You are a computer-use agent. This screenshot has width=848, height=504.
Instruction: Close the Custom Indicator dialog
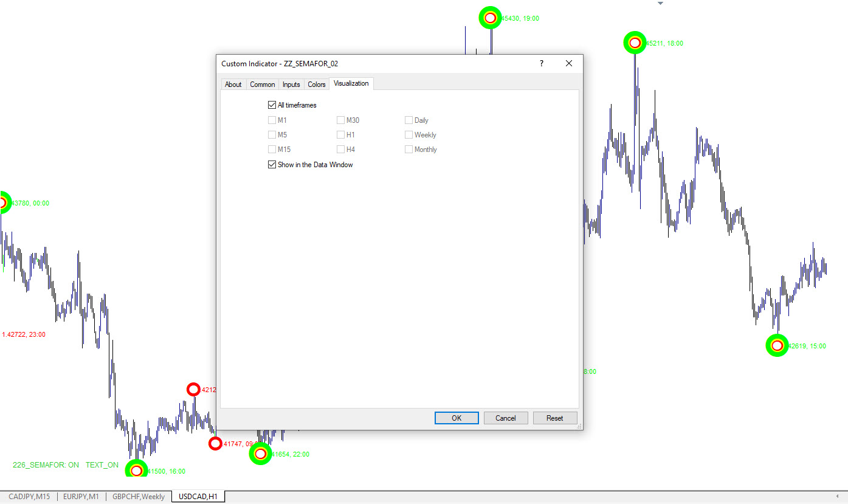coord(569,64)
